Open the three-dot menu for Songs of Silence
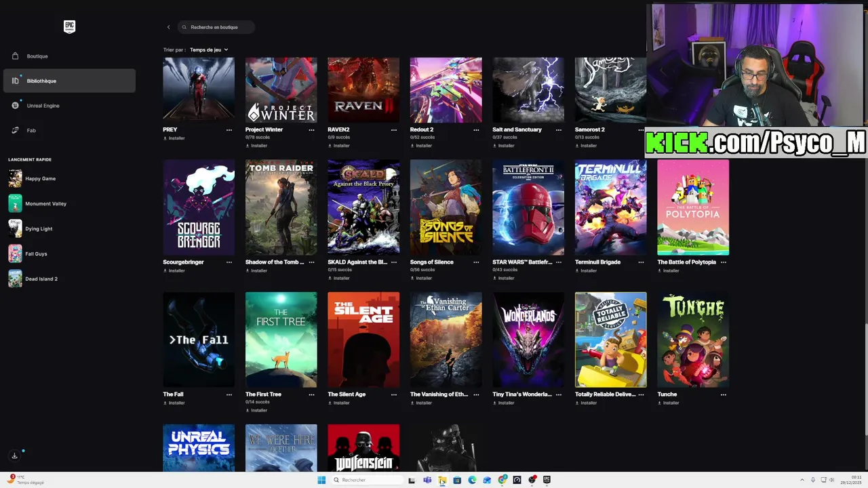 pyautogui.click(x=476, y=262)
